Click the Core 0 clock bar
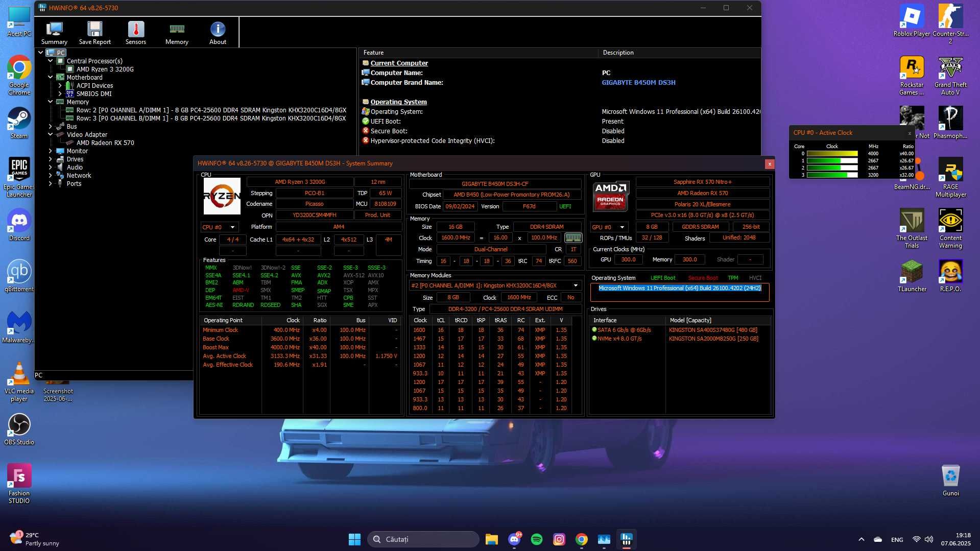980x551 pixels. [x=832, y=153]
